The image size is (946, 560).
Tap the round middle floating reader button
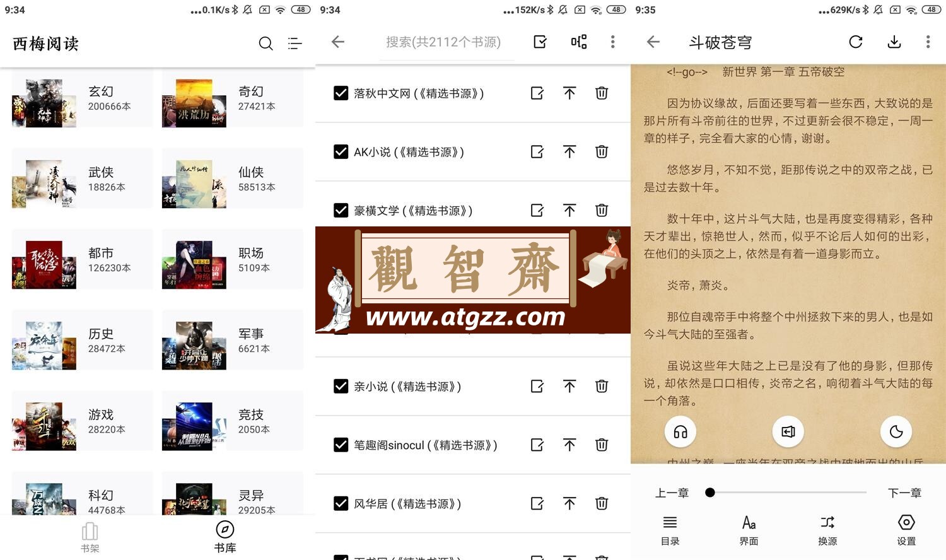[788, 432]
